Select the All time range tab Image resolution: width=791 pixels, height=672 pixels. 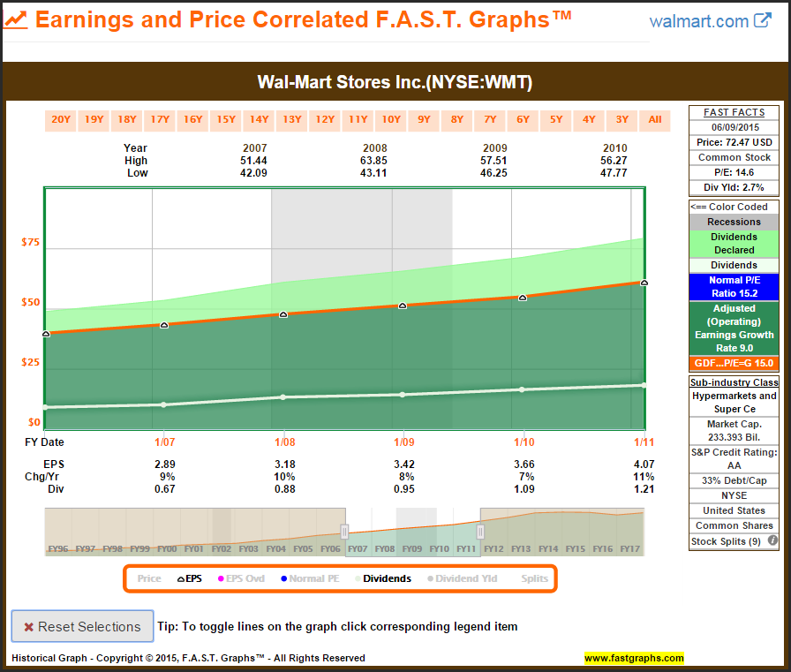click(654, 119)
